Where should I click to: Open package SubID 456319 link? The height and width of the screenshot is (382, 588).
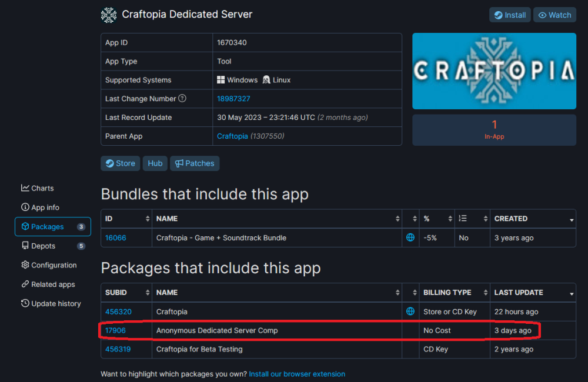(118, 349)
